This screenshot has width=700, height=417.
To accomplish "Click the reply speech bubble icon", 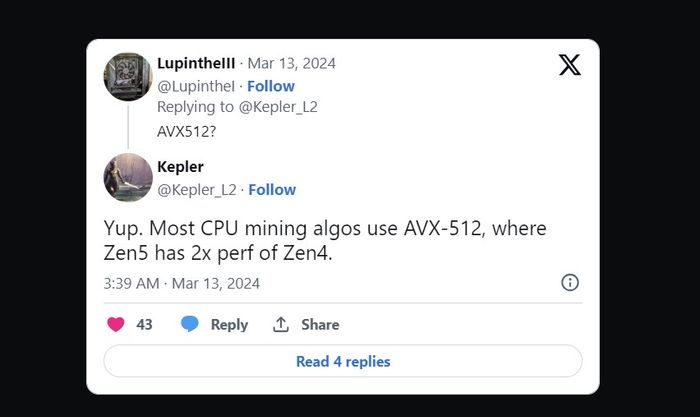I will pos(190,324).
